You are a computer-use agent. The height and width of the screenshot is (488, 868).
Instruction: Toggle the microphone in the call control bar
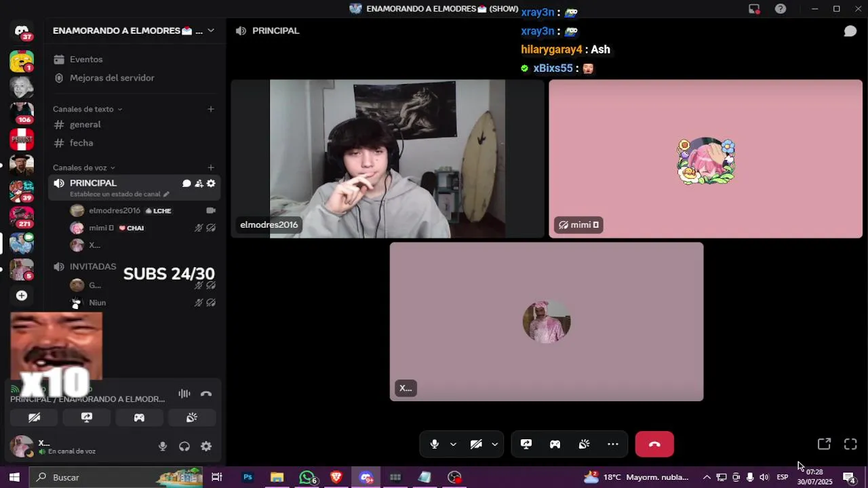[x=435, y=444]
